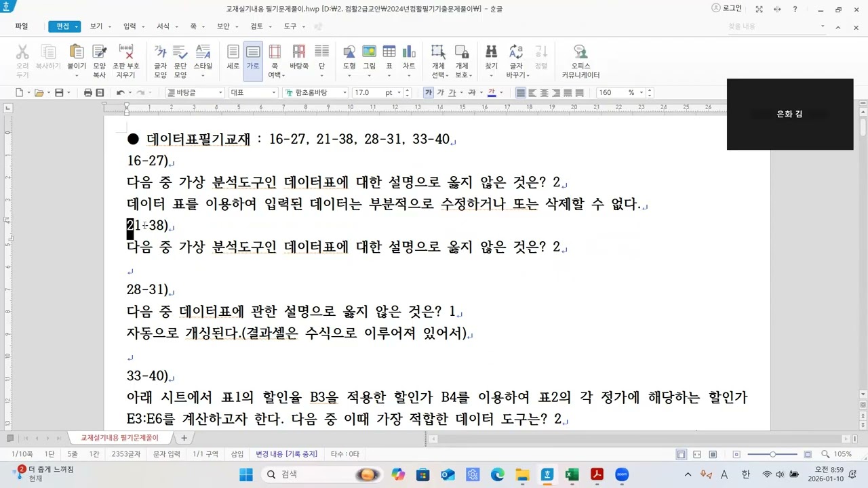Screen dimensions: 868x488
Task: Click 삽입 insert mode status
Action: [237, 454]
